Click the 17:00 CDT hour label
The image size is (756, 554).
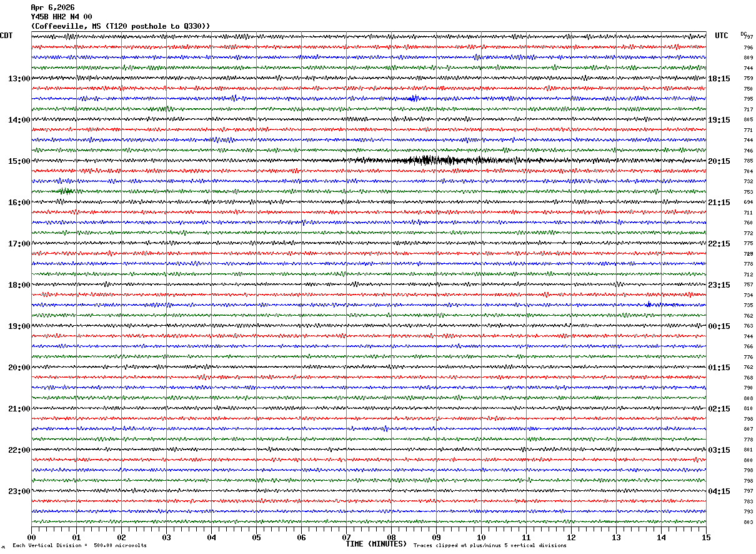click(x=19, y=244)
